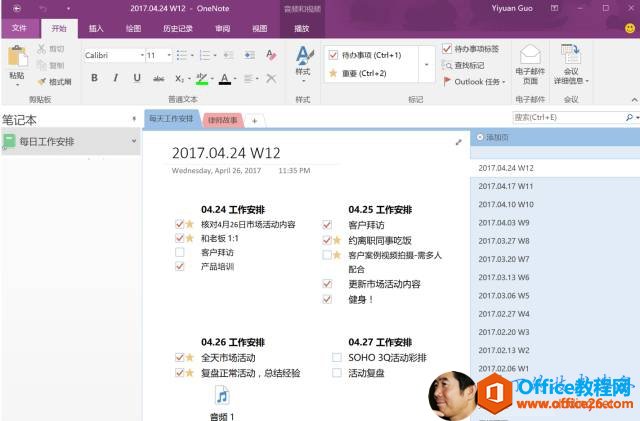Click the bulleted list icon
Image resolution: width=640 pixels, height=421 pixels.
point(182,55)
